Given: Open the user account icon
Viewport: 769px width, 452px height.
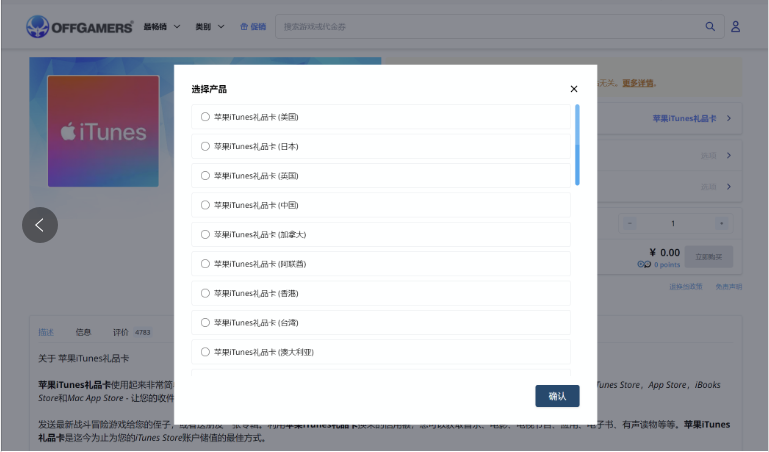Looking at the screenshot, I should [735, 26].
